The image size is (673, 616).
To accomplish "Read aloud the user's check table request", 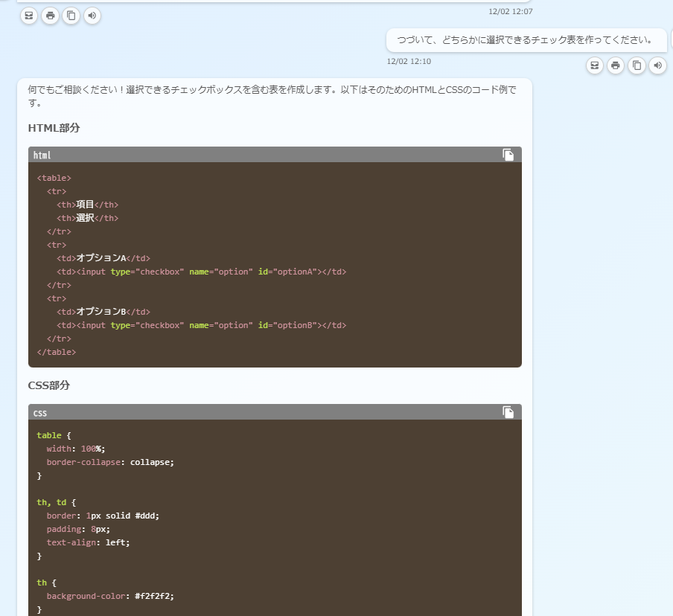I will (x=657, y=65).
